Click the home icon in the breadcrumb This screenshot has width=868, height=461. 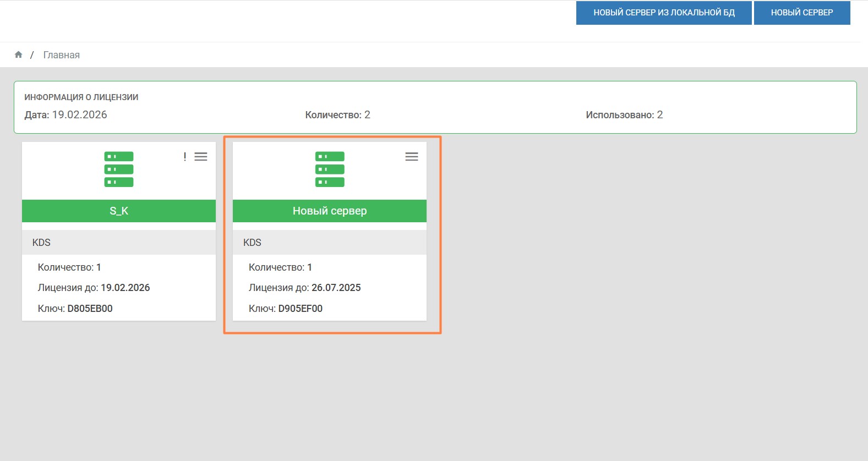[x=18, y=54]
